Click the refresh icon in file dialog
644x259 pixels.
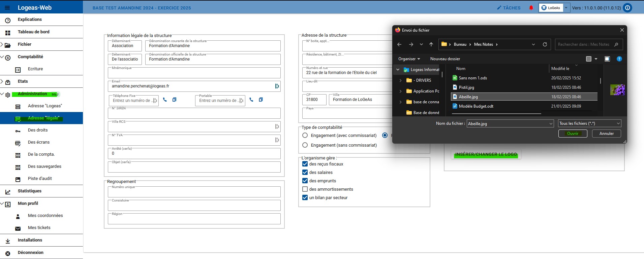coord(545,44)
